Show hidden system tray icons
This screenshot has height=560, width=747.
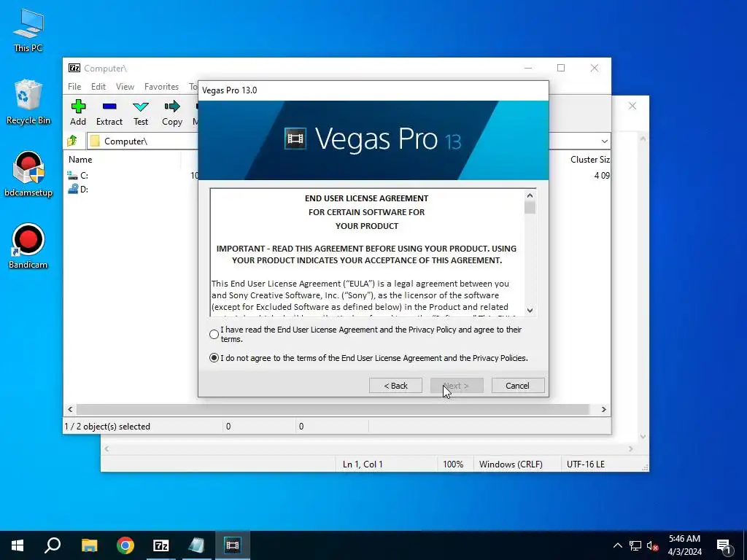point(617,545)
